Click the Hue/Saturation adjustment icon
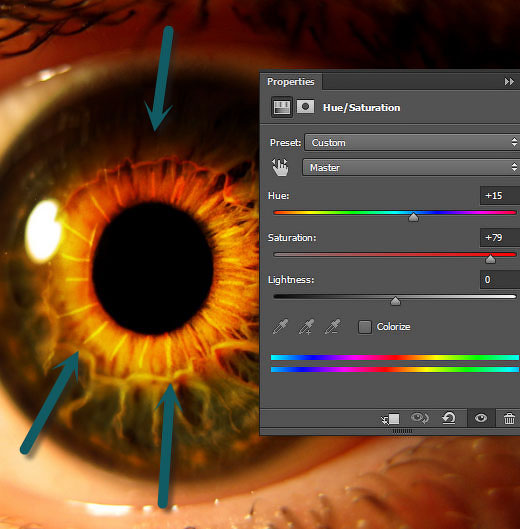 coord(282,108)
